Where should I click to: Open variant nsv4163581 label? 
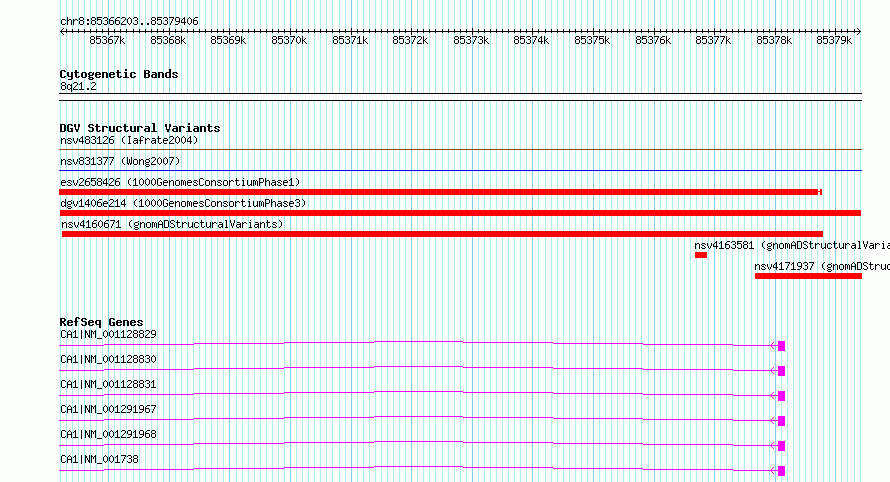(x=792, y=245)
